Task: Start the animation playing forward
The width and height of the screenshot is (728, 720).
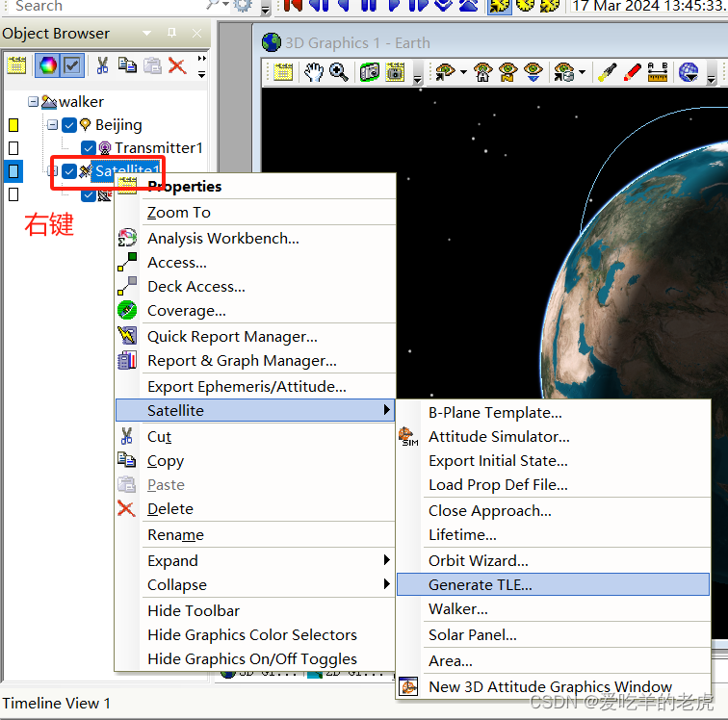Action: (394, 5)
